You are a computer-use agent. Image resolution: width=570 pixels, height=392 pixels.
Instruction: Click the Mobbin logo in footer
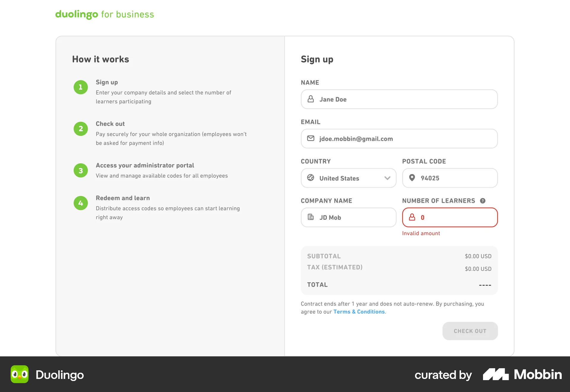click(x=522, y=374)
